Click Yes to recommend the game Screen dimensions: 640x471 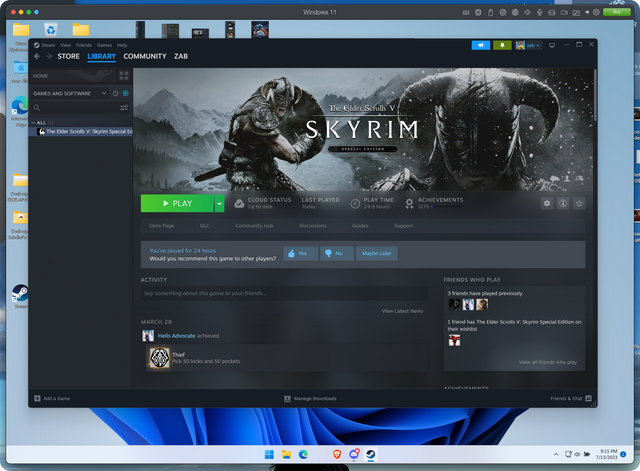click(297, 254)
